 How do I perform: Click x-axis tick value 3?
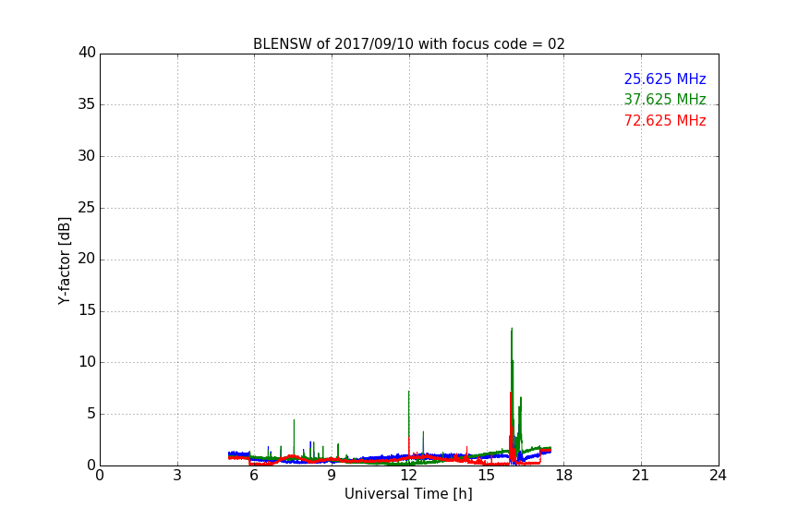[177, 476]
